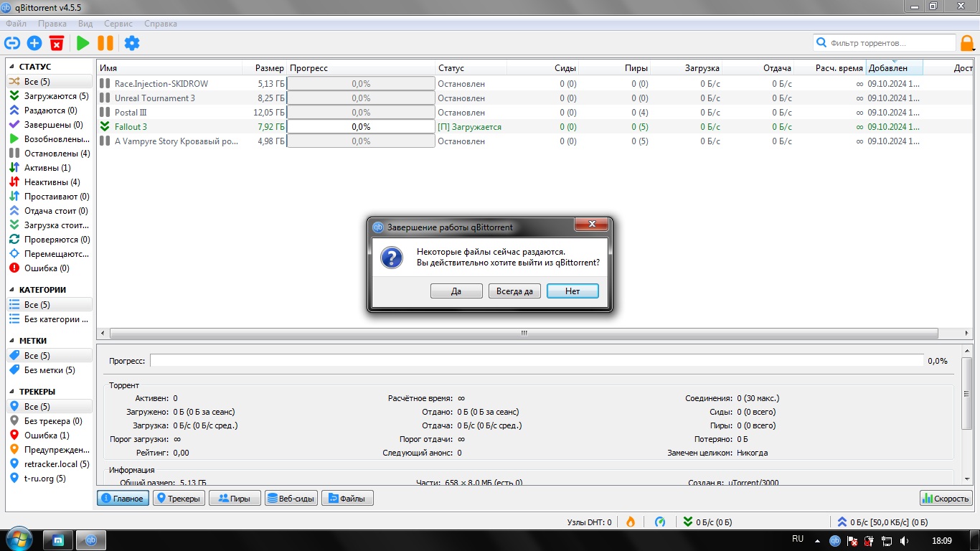Toggle the interface lock padlock icon
Screen dimensions: 980x551
(x=967, y=44)
